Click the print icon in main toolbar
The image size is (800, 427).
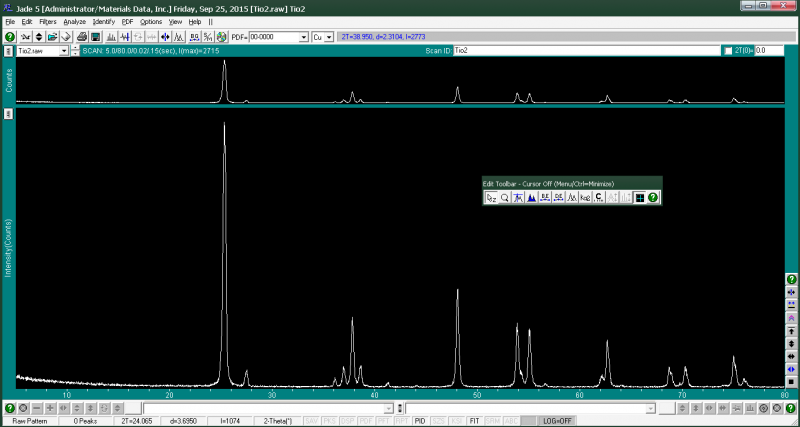point(81,37)
